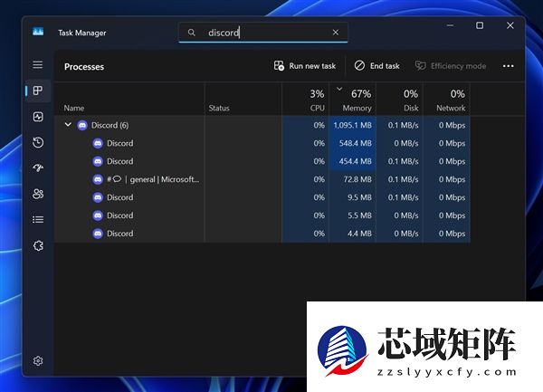Click the Task Manager app icon
The width and height of the screenshot is (543, 392).
(38, 32)
